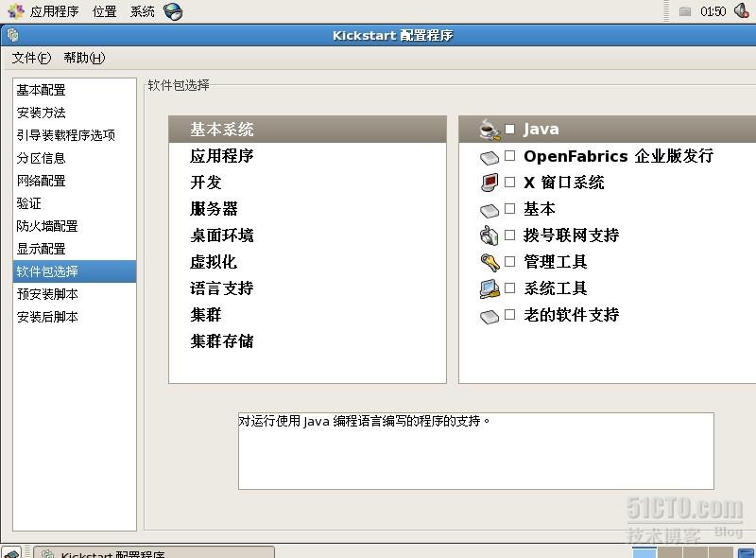Click the system tray indicator beside the clock

click(684, 11)
